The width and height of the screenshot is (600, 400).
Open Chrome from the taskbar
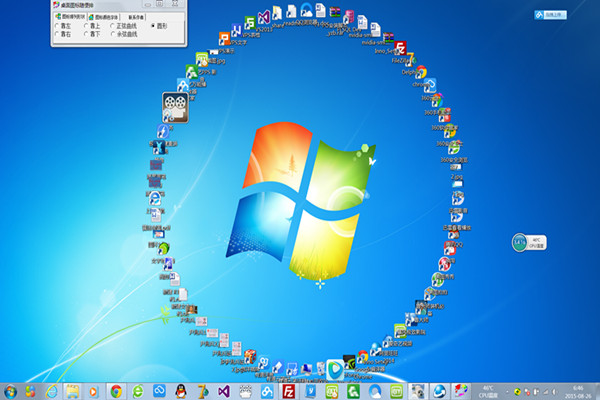click(116, 391)
